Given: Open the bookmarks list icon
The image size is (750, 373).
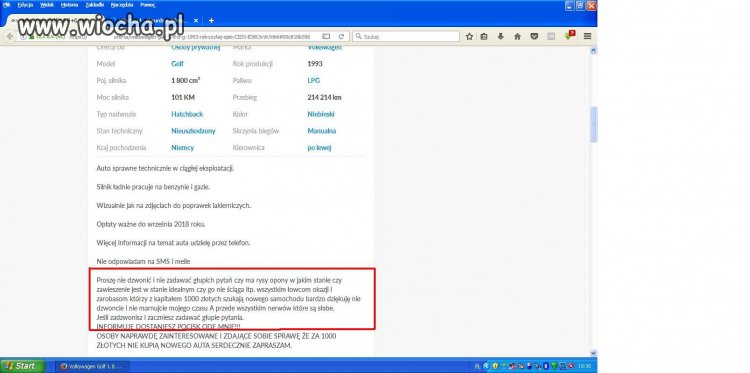Looking at the screenshot, I should coord(484,36).
